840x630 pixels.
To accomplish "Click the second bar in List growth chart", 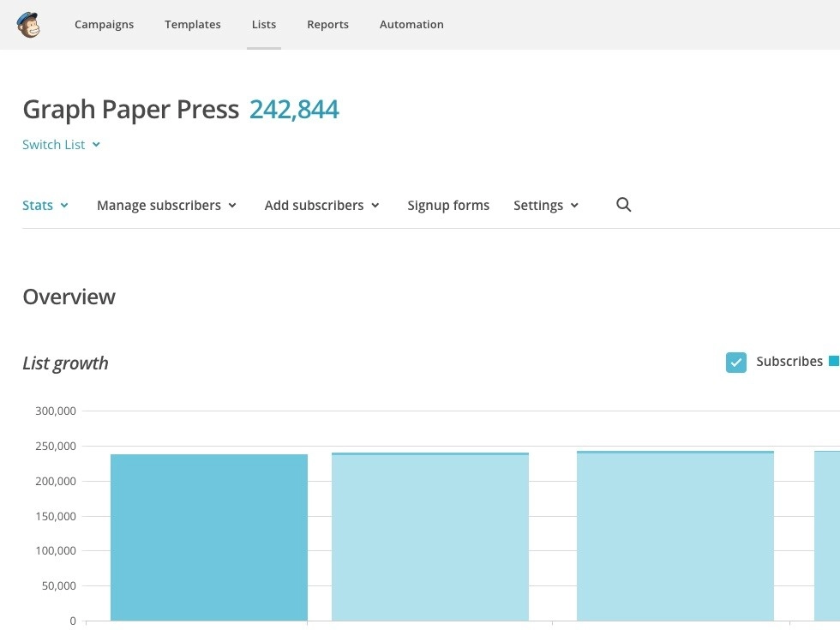I will click(430, 537).
